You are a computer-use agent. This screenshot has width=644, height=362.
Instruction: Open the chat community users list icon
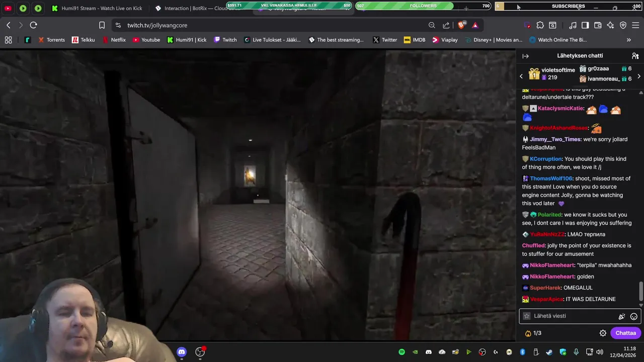[635, 56]
